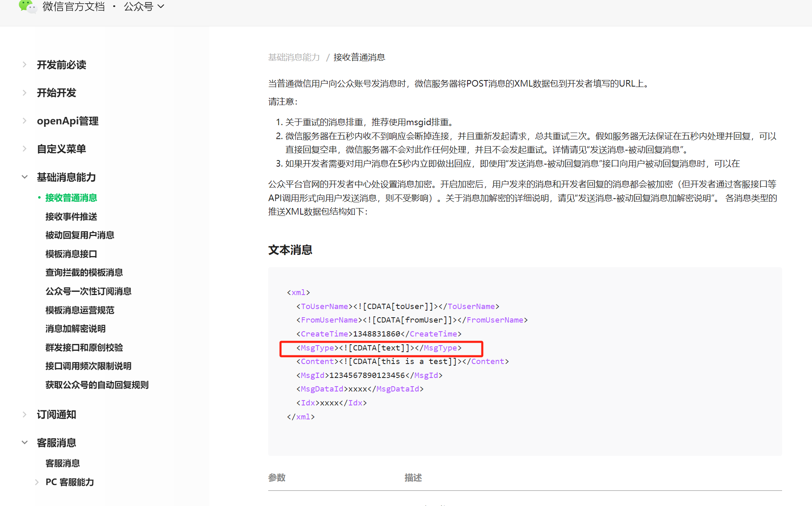This screenshot has height=506, width=812.
Task: Click the <xml> opening tag line
Action: 299,293
